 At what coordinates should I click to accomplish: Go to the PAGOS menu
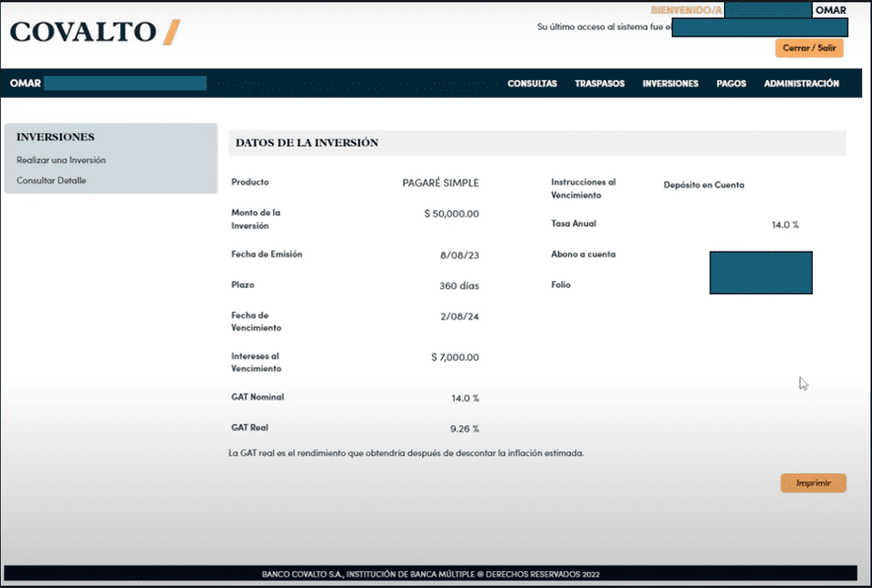(731, 84)
